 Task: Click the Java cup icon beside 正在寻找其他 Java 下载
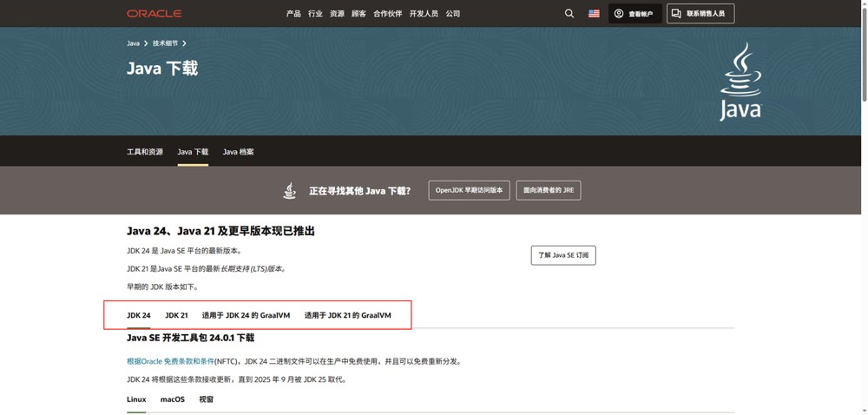click(x=290, y=190)
